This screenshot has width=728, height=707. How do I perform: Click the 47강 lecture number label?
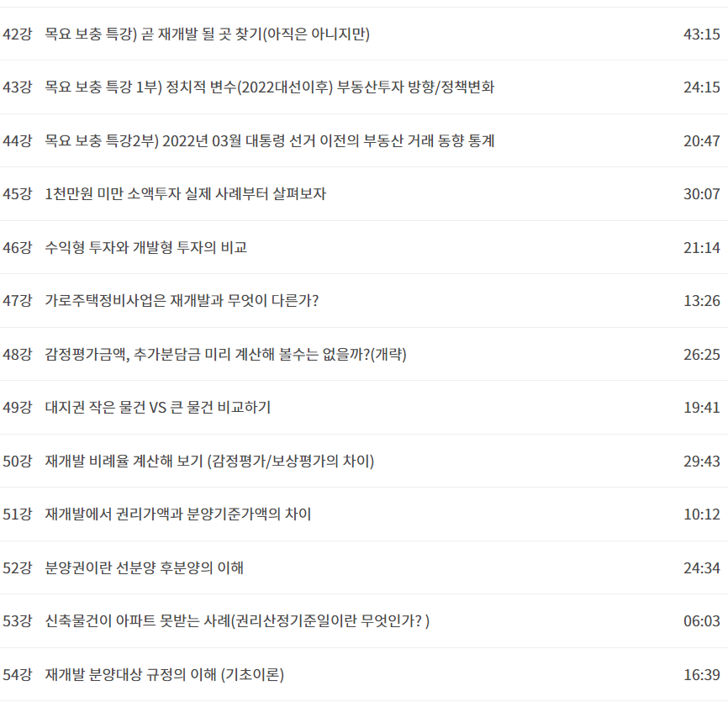(x=17, y=301)
